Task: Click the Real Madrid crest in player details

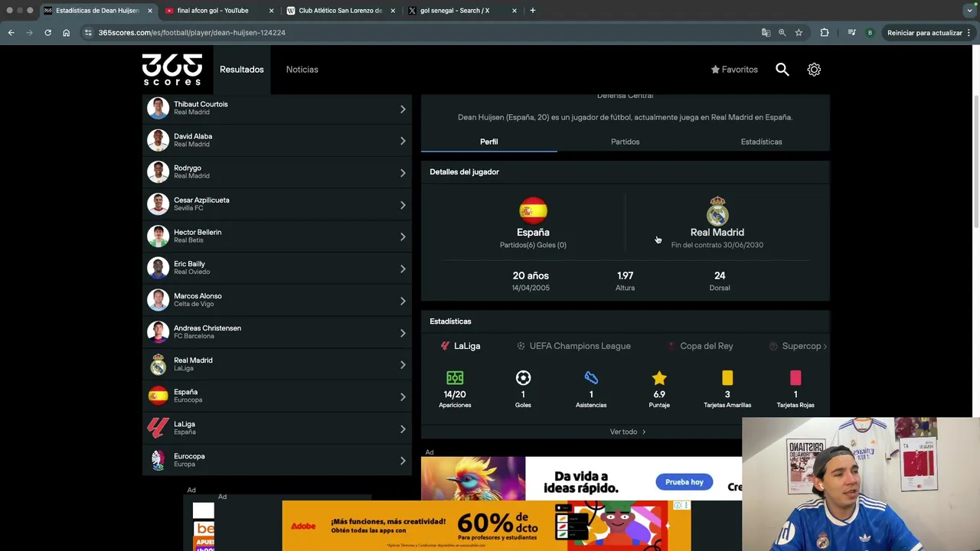Action: pyautogui.click(x=717, y=210)
